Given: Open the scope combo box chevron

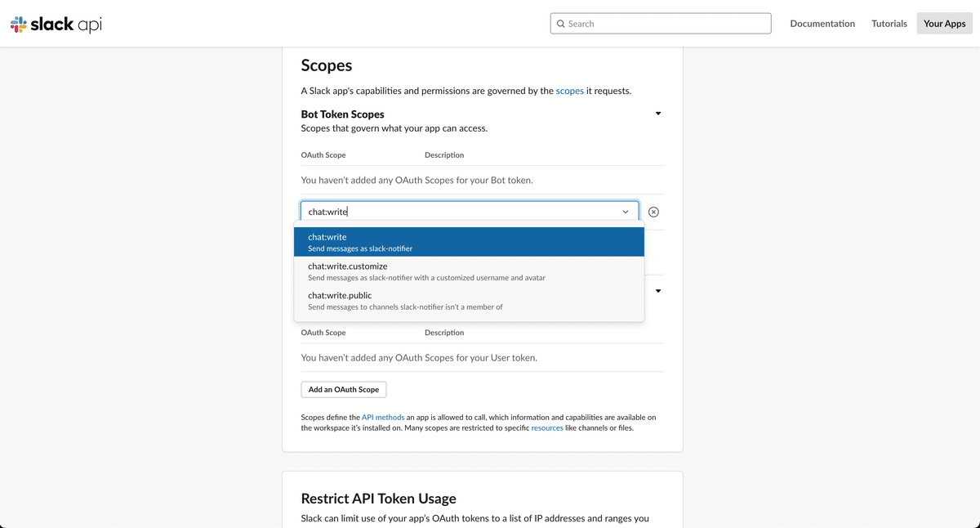Looking at the screenshot, I should click(626, 212).
